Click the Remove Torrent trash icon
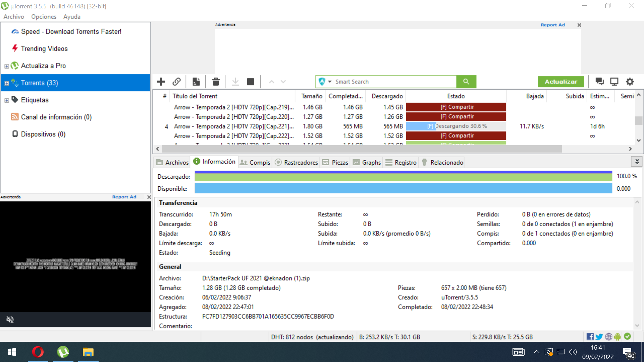Screen dimensions: 644x362 point(216,81)
